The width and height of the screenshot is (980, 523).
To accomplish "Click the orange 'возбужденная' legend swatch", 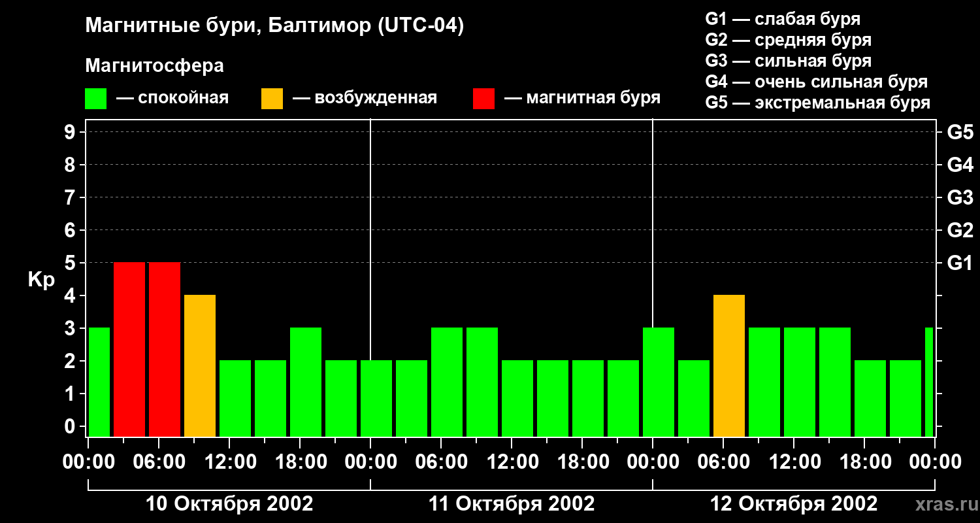I will click(x=272, y=99).
